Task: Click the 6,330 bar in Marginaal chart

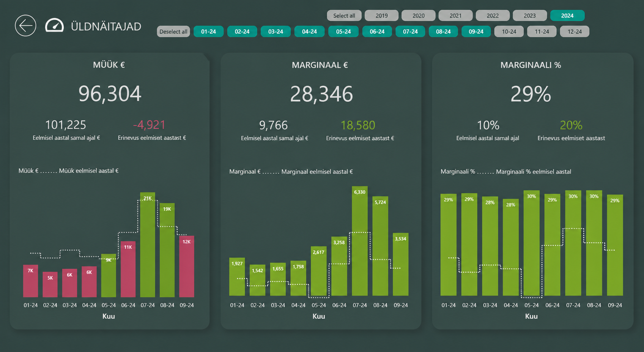Action: pyautogui.click(x=359, y=241)
